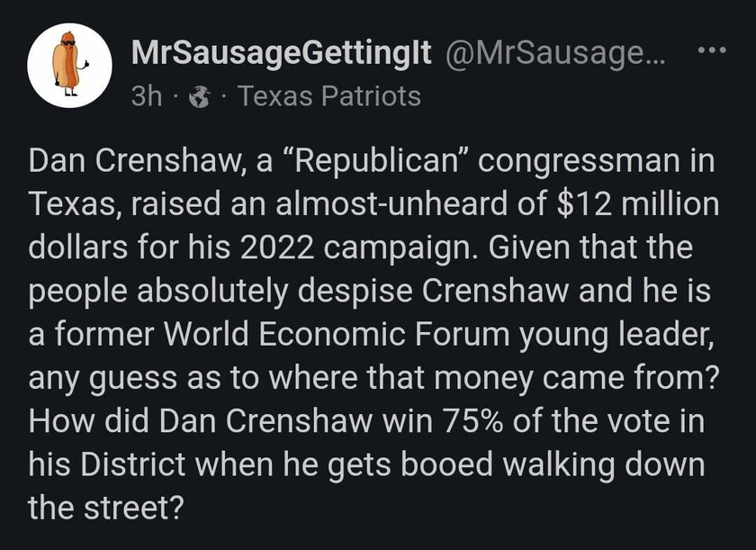Select the words "Dan Crenshaw" in first line

132,160
